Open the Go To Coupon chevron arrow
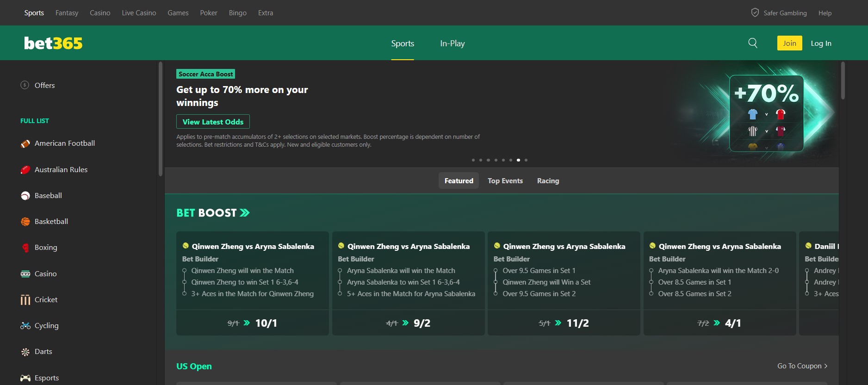The height and width of the screenshot is (385, 868). point(826,366)
